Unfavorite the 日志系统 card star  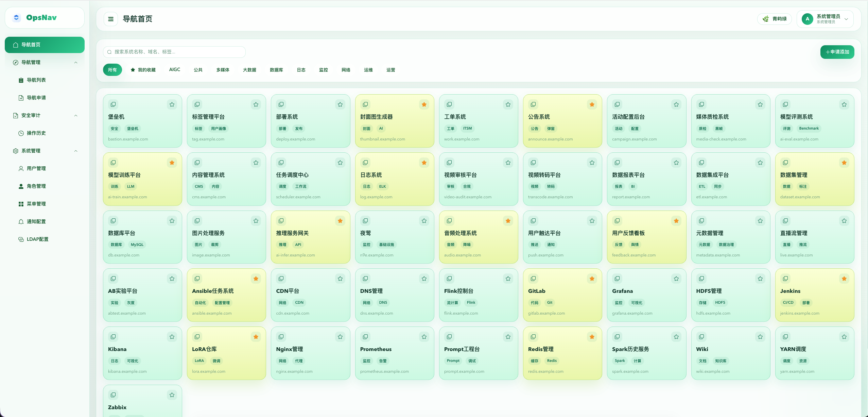(424, 163)
